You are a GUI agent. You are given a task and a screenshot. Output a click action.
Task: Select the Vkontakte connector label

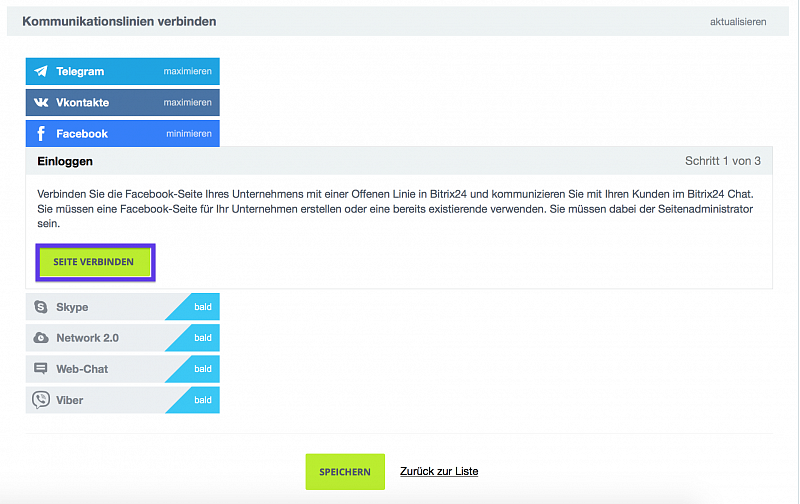83,103
